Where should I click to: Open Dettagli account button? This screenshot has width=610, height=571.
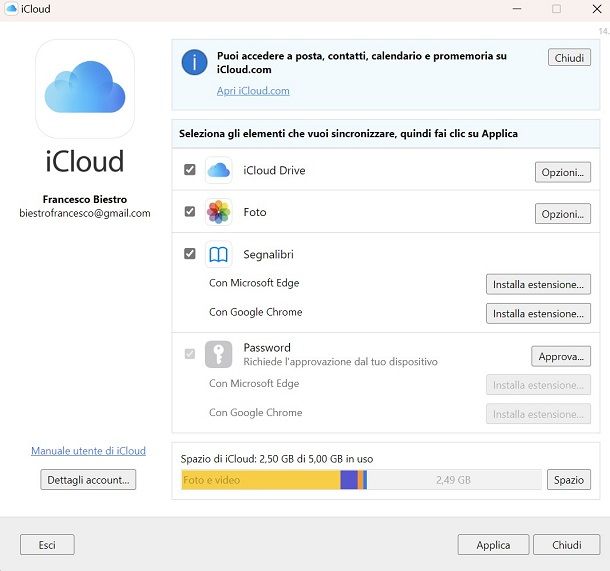coord(88,480)
